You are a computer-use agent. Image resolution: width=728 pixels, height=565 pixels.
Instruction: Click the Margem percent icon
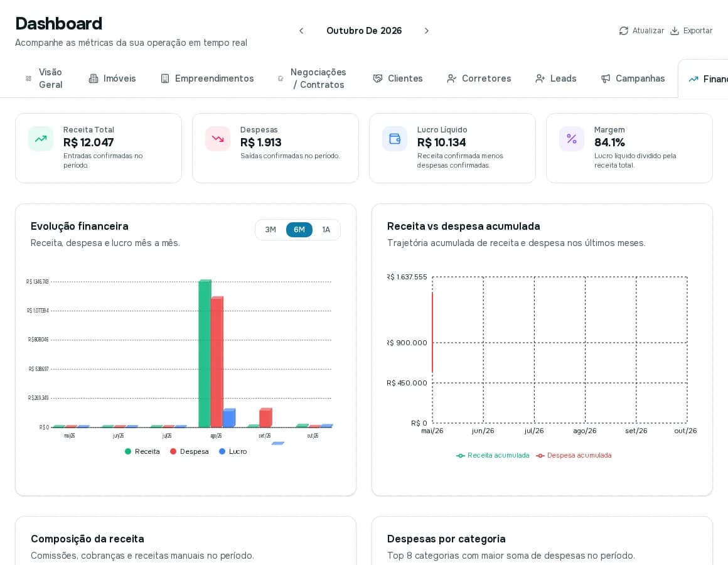pos(572,139)
